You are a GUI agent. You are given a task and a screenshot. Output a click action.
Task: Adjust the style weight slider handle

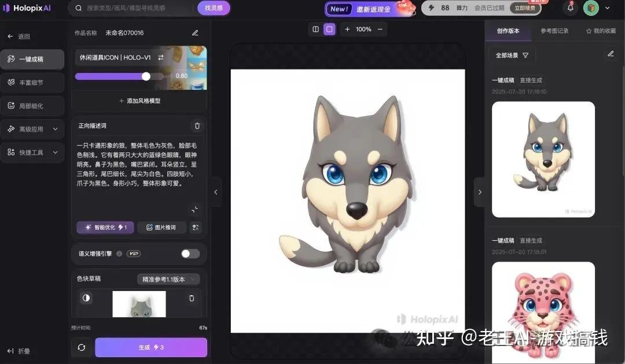point(146,76)
